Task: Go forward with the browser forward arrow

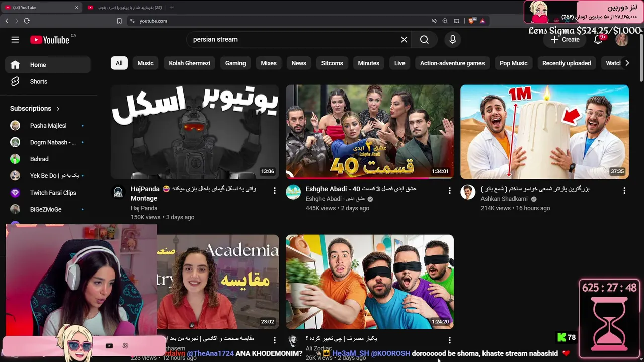Action: [17, 21]
